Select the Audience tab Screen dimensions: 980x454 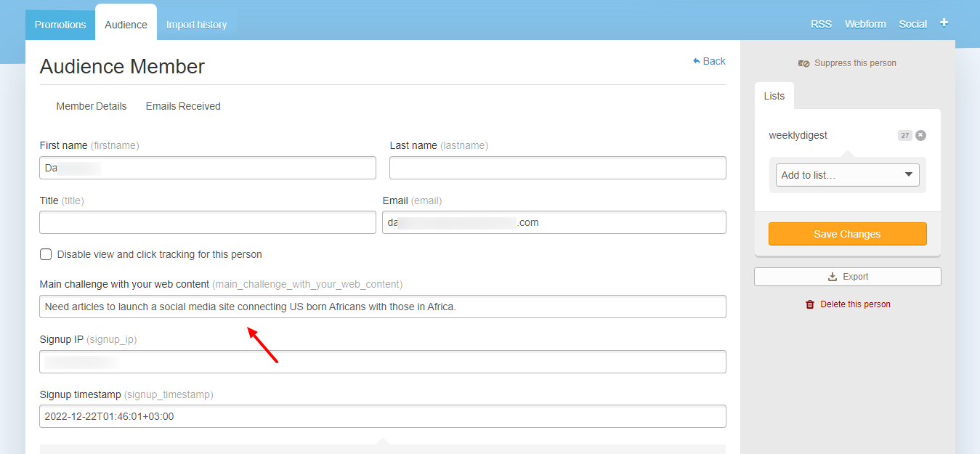[126, 25]
